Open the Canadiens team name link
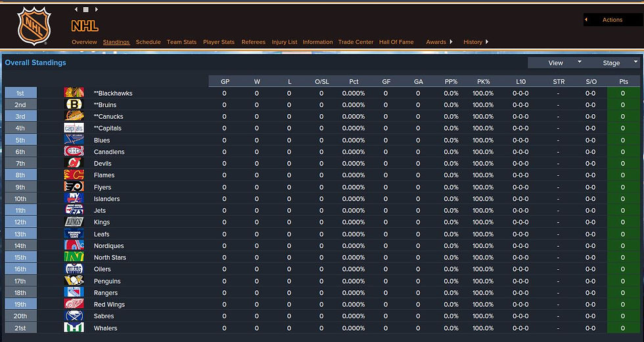The height and width of the screenshot is (342, 644). coord(109,152)
